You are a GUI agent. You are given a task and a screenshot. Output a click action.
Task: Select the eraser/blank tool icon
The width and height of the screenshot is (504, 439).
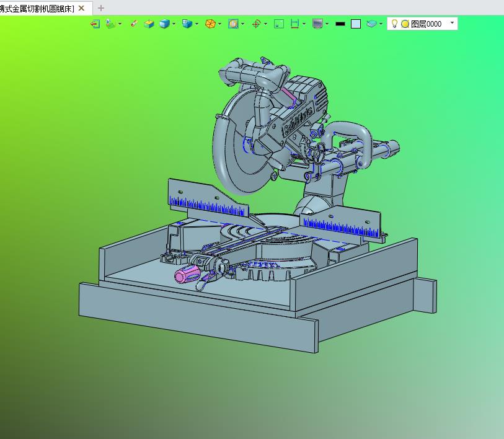(x=134, y=24)
